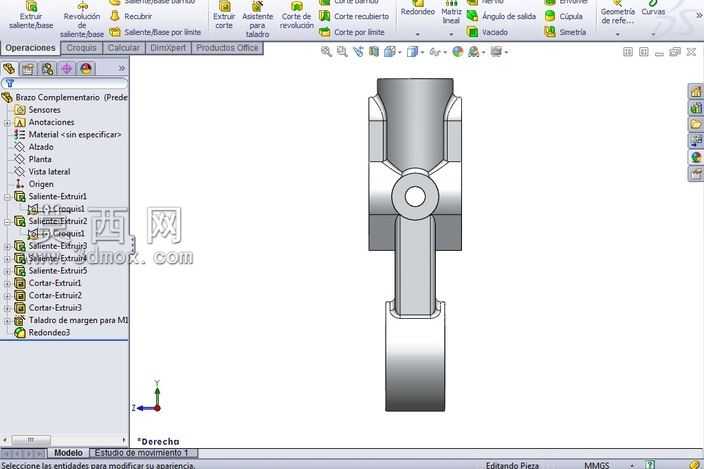Expand Taladro de margen node
Image resolution: width=704 pixels, height=469 pixels.
point(7,321)
